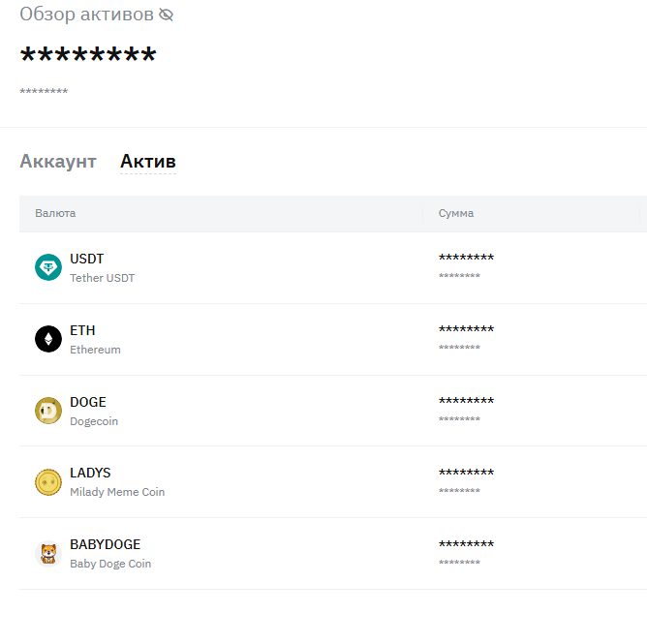Switch to the Аккаунт tab
The image size is (647, 644).
pos(58,162)
